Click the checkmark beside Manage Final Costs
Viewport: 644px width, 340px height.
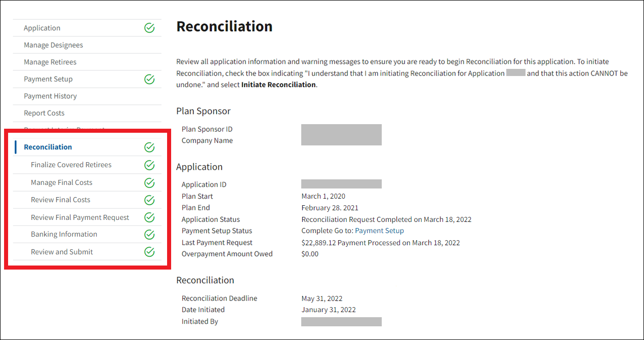(x=149, y=183)
